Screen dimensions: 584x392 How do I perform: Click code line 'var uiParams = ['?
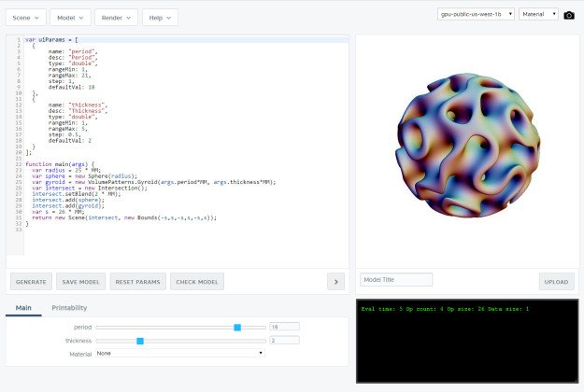[x=51, y=39]
